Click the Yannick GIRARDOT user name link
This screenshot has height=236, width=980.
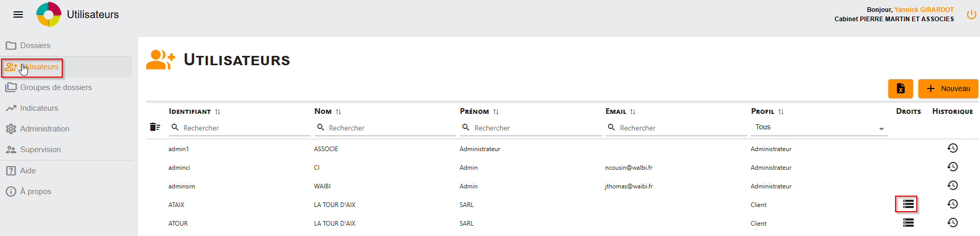click(x=924, y=10)
